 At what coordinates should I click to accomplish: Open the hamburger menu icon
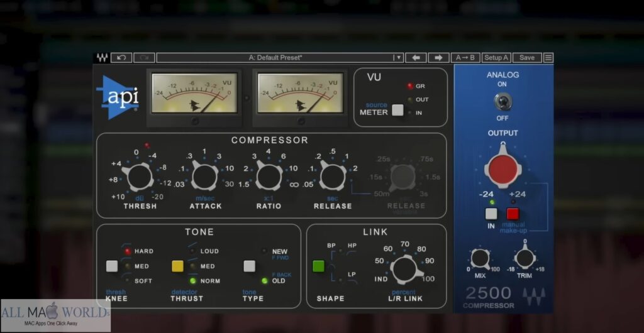tap(548, 58)
